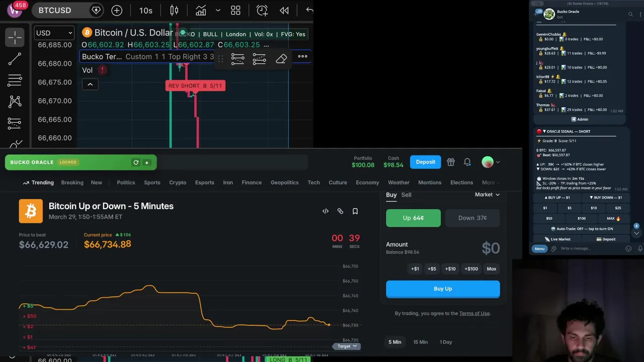Click the blue Buy button
The width and height of the screenshot is (644, 362).
(x=443, y=289)
